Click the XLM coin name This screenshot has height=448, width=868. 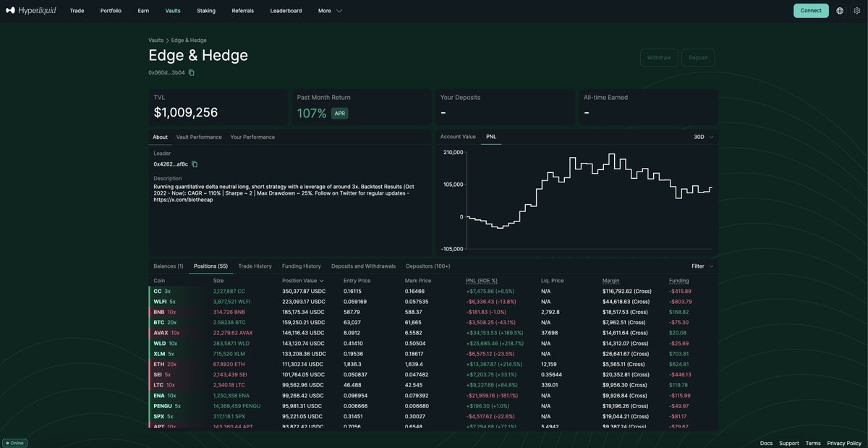(159, 354)
